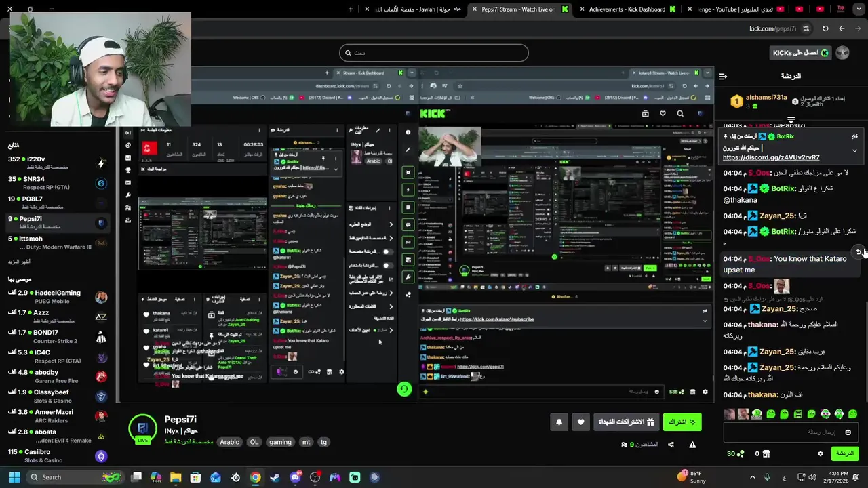Switch to Achievements - Kick Dashboard tab
The image size is (868, 488).
(x=627, y=9)
